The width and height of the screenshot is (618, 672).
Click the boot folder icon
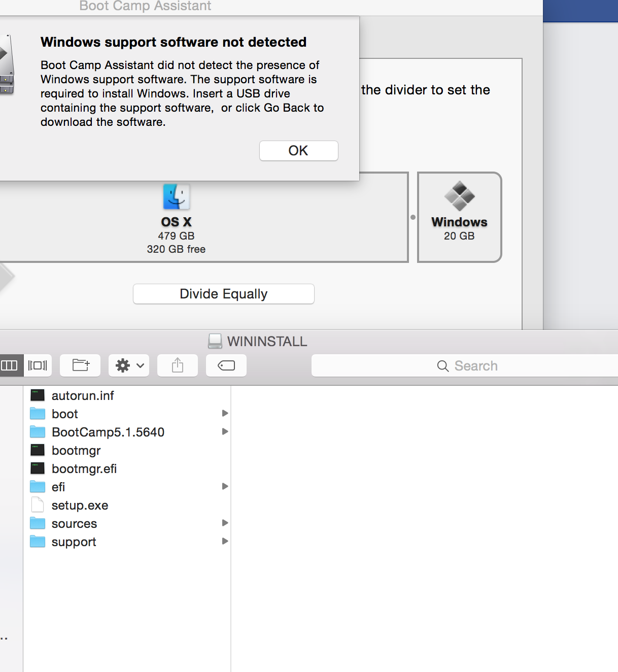pos(38,413)
